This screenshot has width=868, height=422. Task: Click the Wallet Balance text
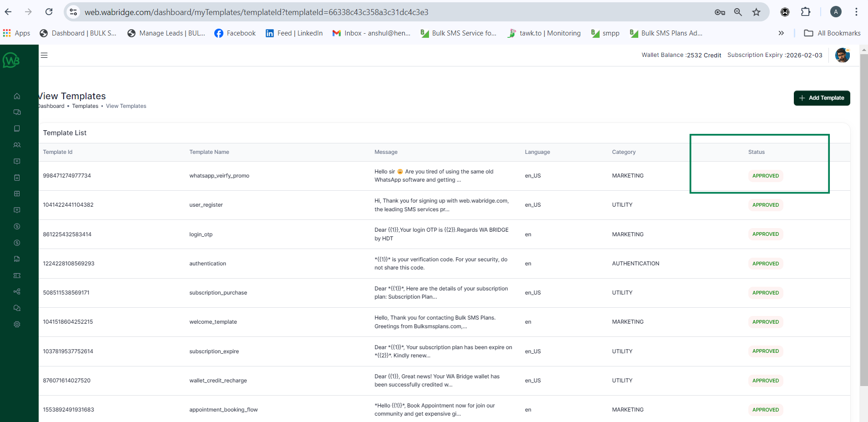681,55
